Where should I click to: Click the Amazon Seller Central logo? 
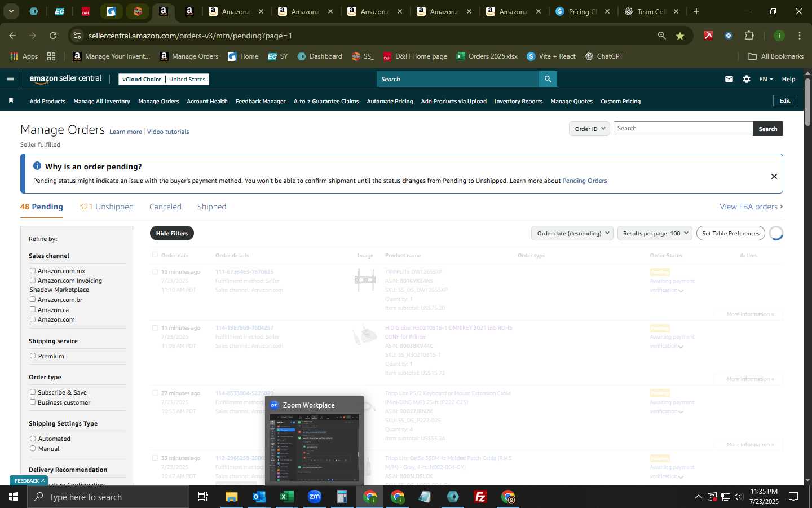(65, 79)
